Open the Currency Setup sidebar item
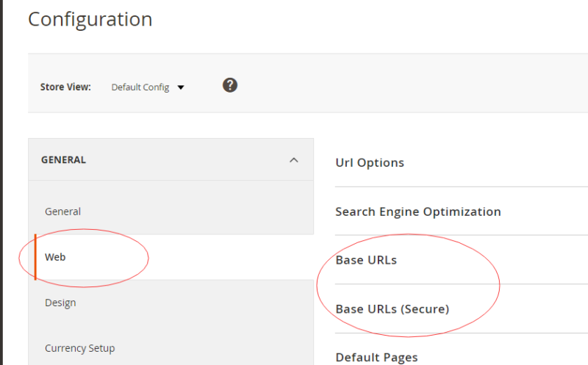The width and height of the screenshot is (588, 365). [80, 348]
